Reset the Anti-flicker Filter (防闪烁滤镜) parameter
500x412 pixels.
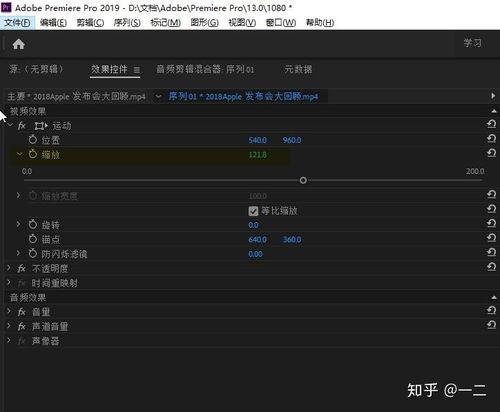(491, 252)
